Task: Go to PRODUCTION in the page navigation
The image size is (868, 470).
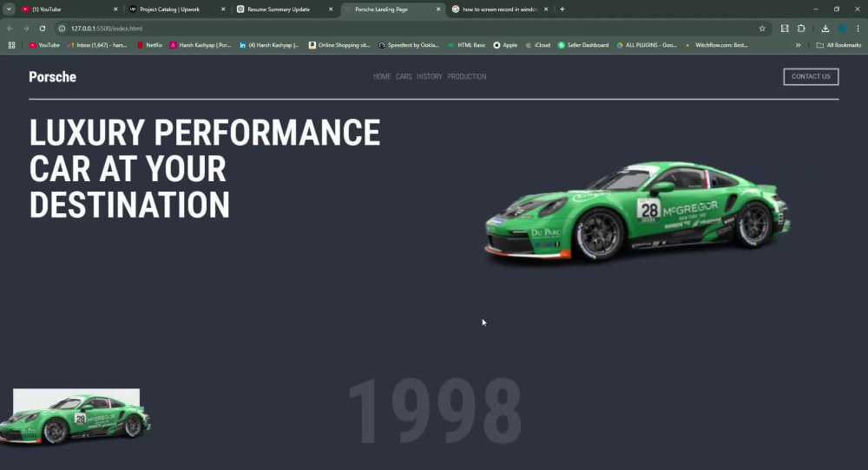Action: (x=467, y=76)
